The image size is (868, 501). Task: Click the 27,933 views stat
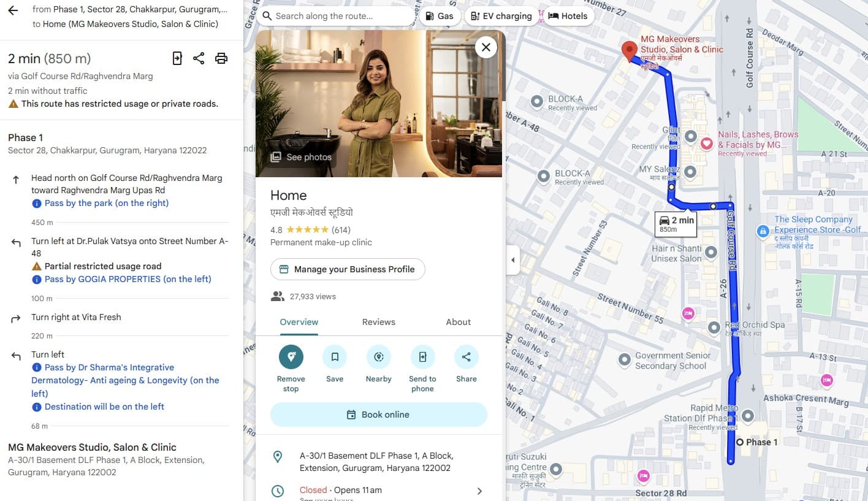pos(313,297)
